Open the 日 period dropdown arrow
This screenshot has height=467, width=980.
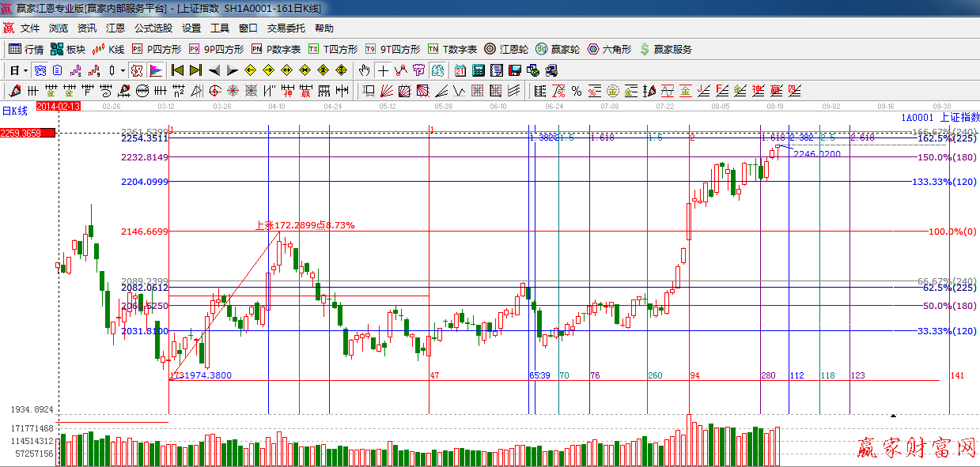(25, 70)
